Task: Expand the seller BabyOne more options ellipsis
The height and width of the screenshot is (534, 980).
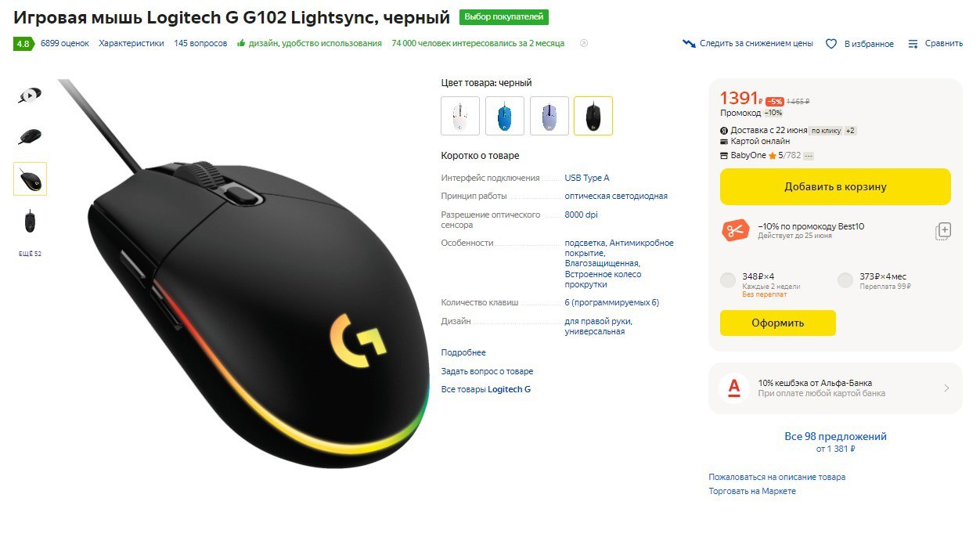Action: (809, 156)
